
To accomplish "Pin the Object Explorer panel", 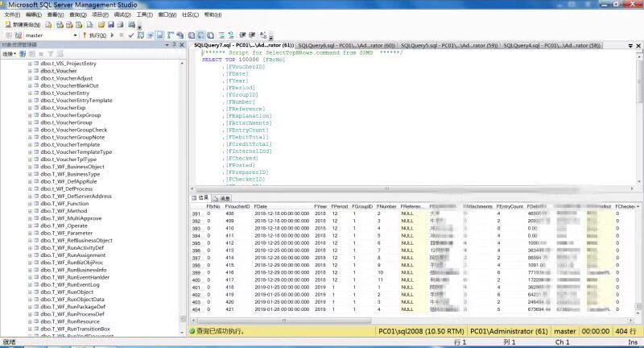I will [x=175, y=44].
